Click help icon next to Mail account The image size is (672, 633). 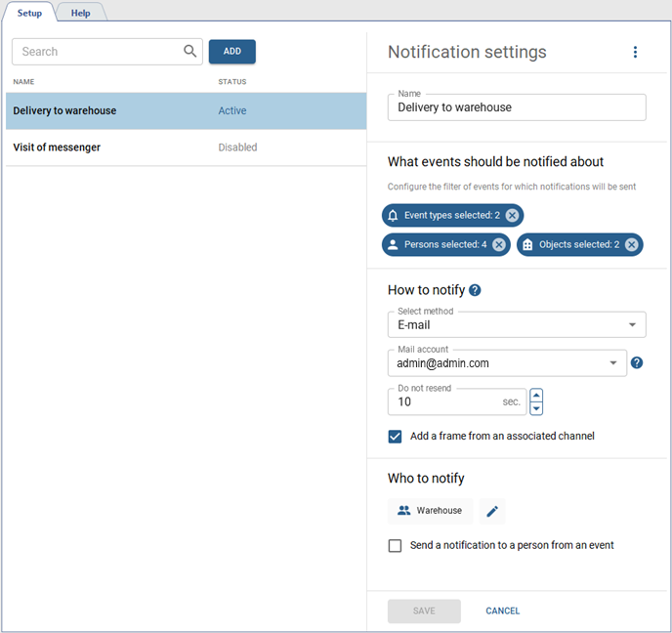[637, 362]
